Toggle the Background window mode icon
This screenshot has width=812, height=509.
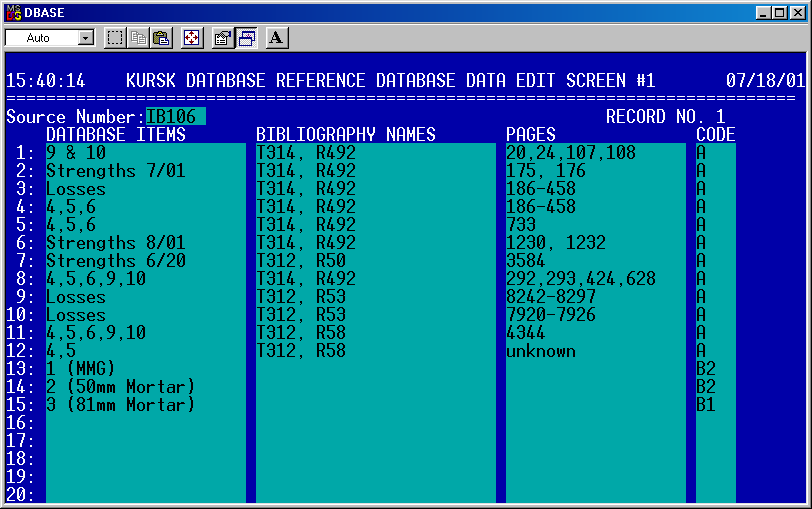246,38
